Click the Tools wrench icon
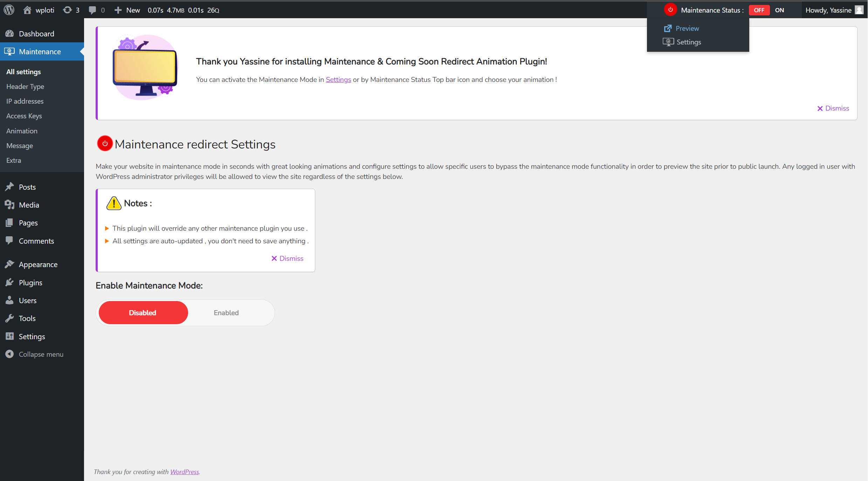Screen dimensions: 868x481 pos(9,318)
